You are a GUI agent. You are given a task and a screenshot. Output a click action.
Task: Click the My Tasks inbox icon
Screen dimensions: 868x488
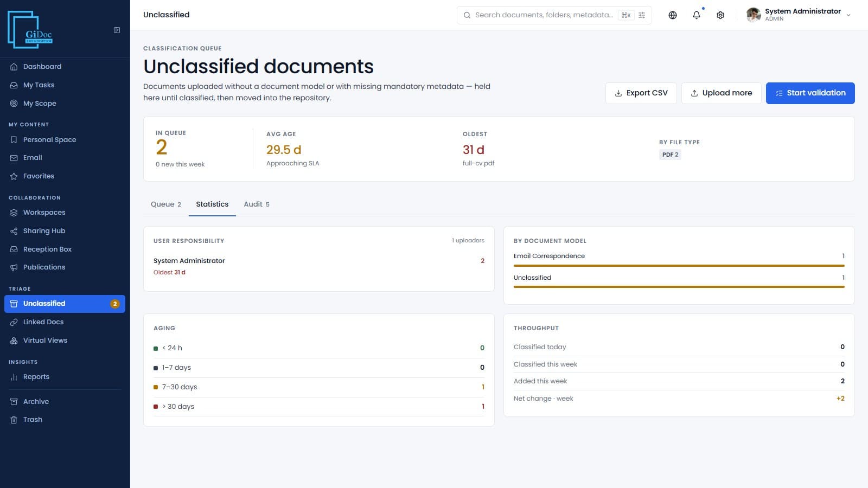point(14,85)
